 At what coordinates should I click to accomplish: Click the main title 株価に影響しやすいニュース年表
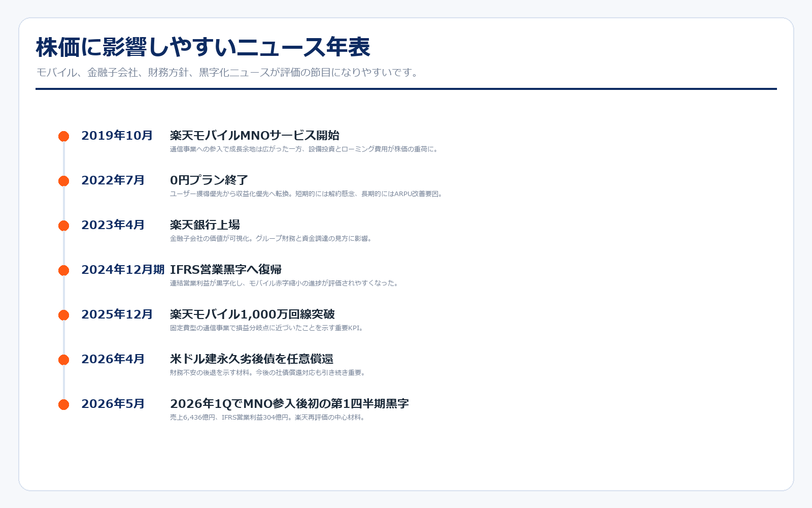coord(203,47)
